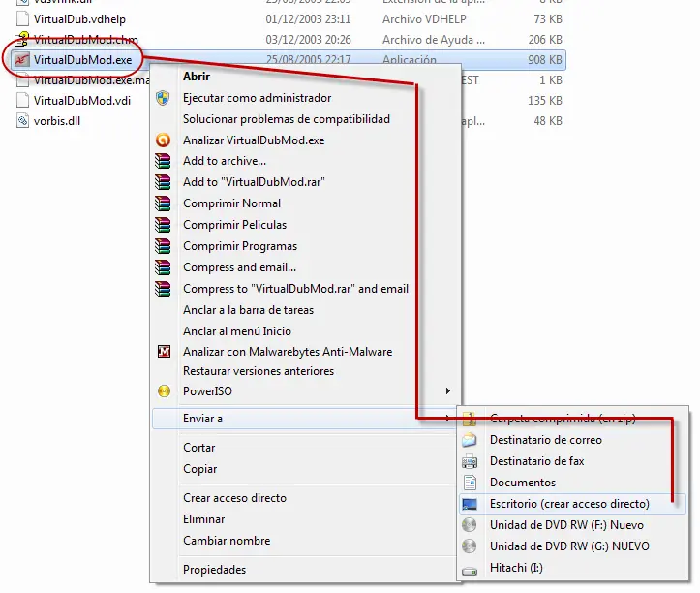Click the 908 KB size cell
The image size is (700, 593).
(x=545, y=59)
